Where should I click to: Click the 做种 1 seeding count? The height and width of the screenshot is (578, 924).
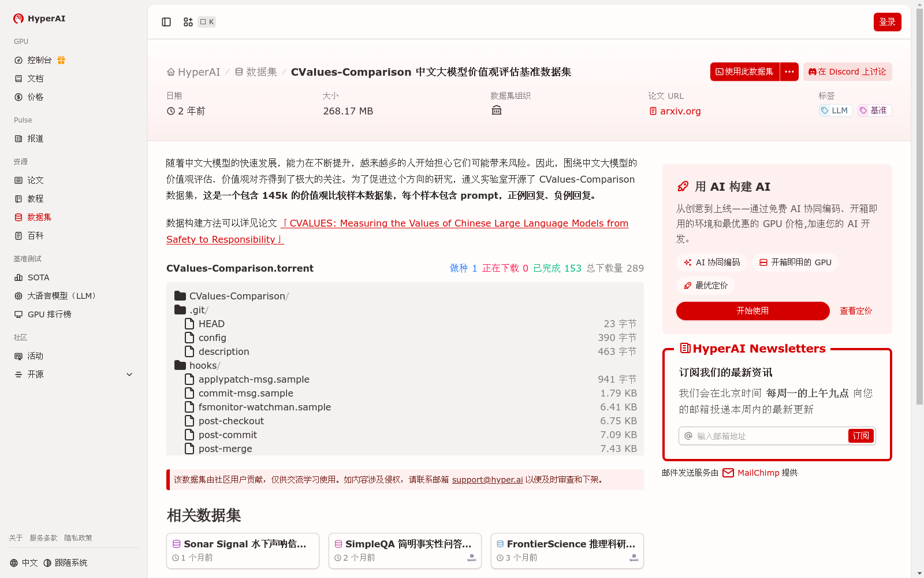pos(464,268)
